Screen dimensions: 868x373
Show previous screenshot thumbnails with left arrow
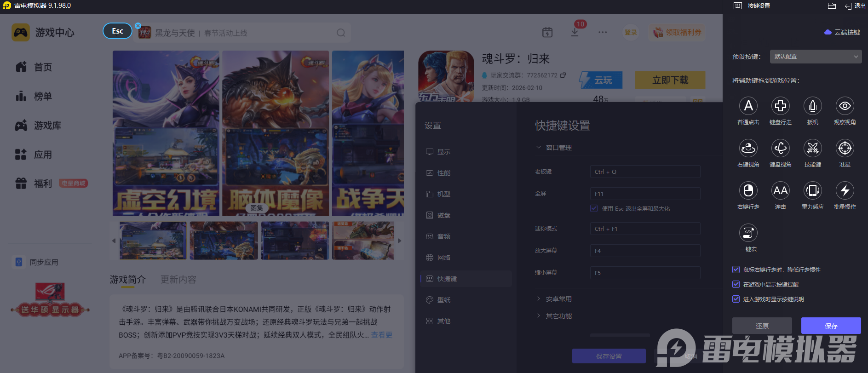[x=114, y=241]
